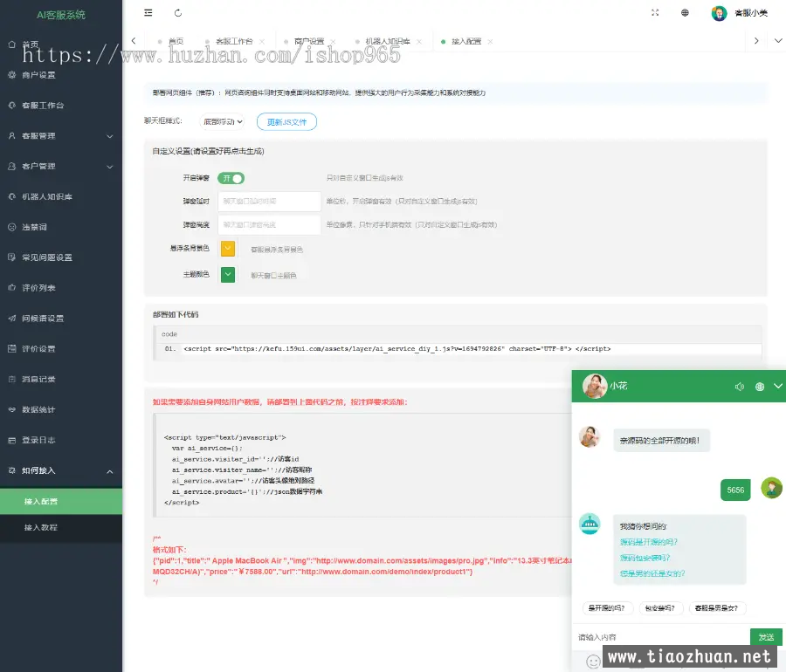786x672 pixels.
Task: Click the 小花 avatar in chat header
Action: coord(595,386)
